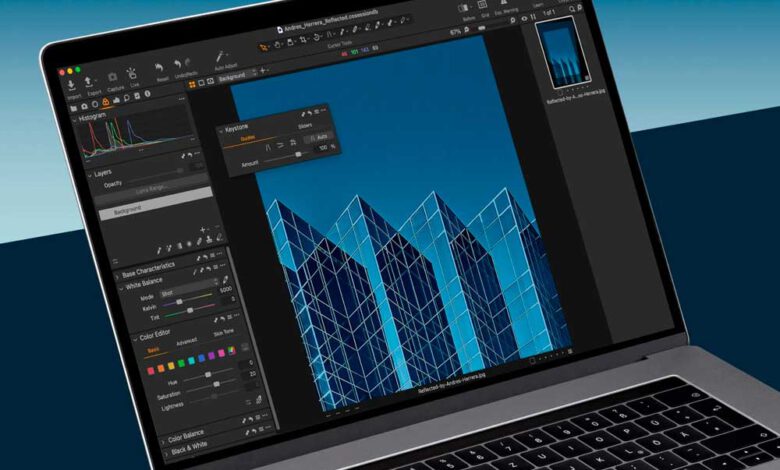Collapse the Layers panel
Screen dimensions: 780x470
click(x=90, y=175)
